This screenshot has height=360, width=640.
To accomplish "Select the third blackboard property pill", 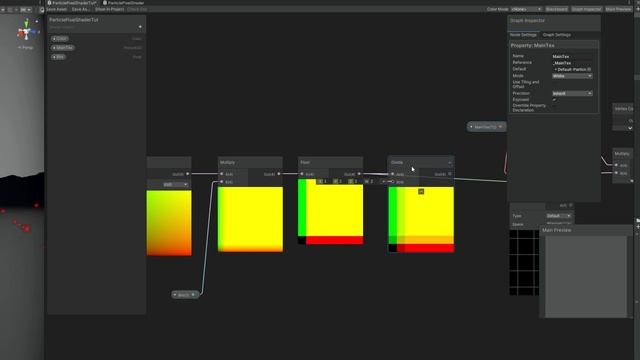I will (x=58, y=57).
